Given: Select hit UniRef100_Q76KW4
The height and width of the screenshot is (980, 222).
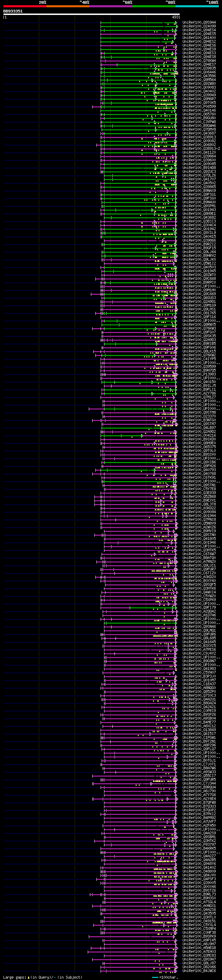Looking at the screenshot, I should click(x=199, y=60).
